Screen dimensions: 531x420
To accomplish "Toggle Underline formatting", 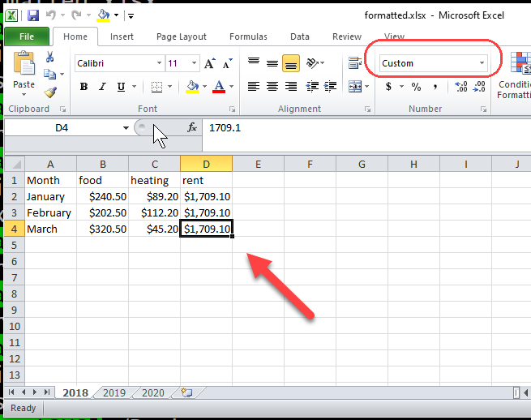I will tap(121, 87).
